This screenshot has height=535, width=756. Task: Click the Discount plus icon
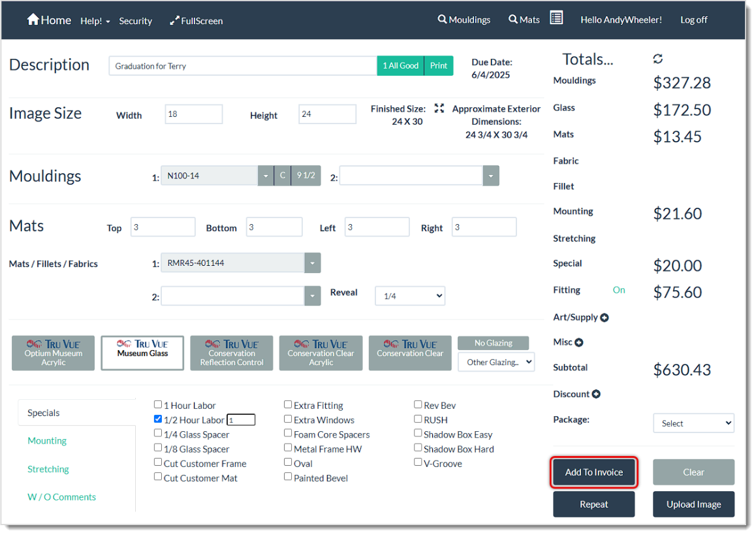tap(596, 394)
